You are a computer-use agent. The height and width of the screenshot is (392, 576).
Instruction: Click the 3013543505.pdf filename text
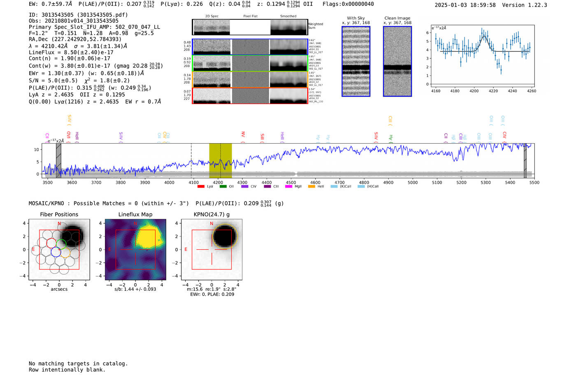click(x=102, y=15)
